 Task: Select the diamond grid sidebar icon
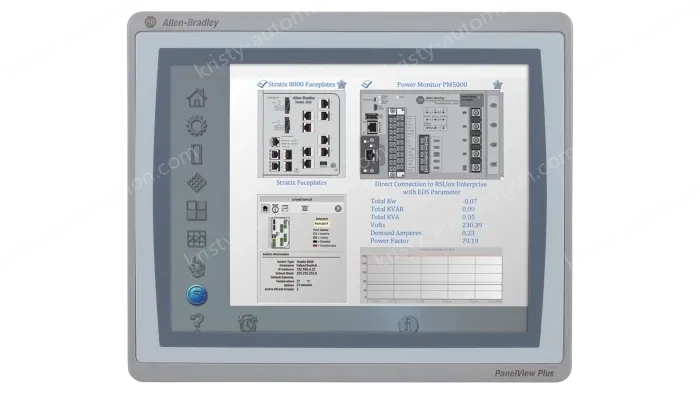click(196, 182)
